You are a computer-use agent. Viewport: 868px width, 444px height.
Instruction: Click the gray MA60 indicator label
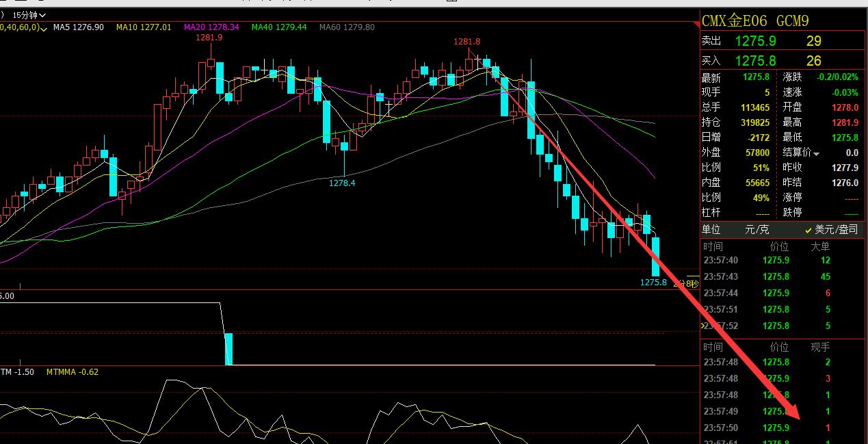click(x=347, y=27)
